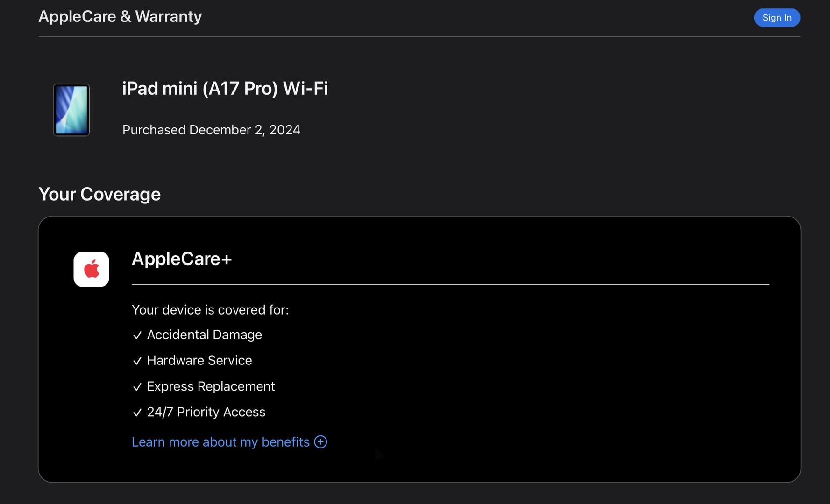Click the red Apple logo icon

coord(92,269)
